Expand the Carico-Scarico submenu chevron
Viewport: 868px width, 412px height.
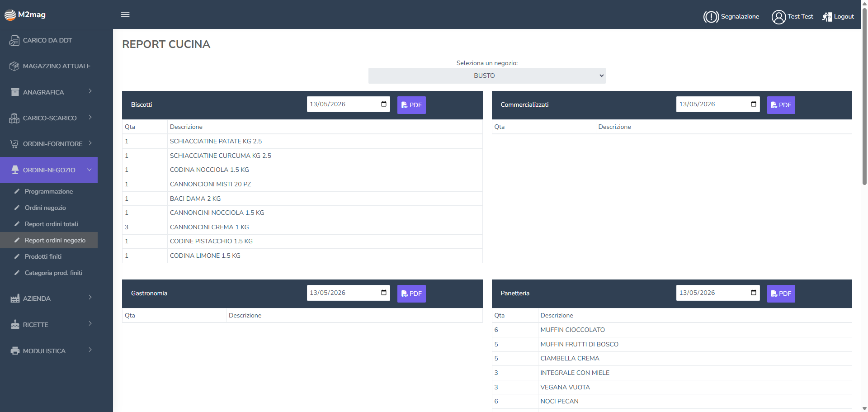coord(90,117)
